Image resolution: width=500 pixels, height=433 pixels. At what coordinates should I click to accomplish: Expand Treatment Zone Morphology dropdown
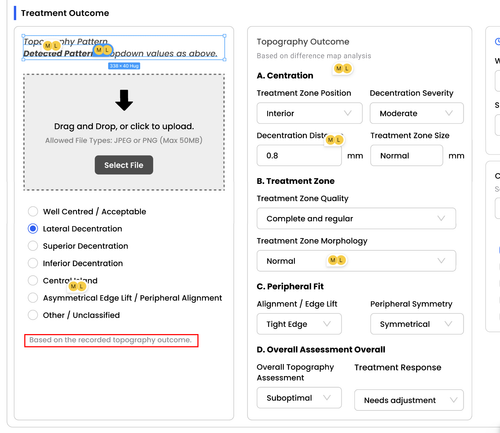click(x=356, y=261)
